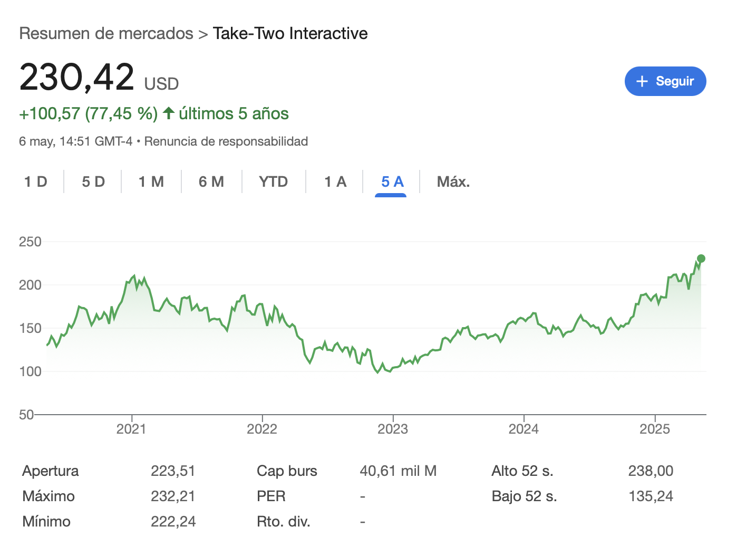Click the 2021 label on chart axis
The image size is (756, 536).
[x=131, y=429]
